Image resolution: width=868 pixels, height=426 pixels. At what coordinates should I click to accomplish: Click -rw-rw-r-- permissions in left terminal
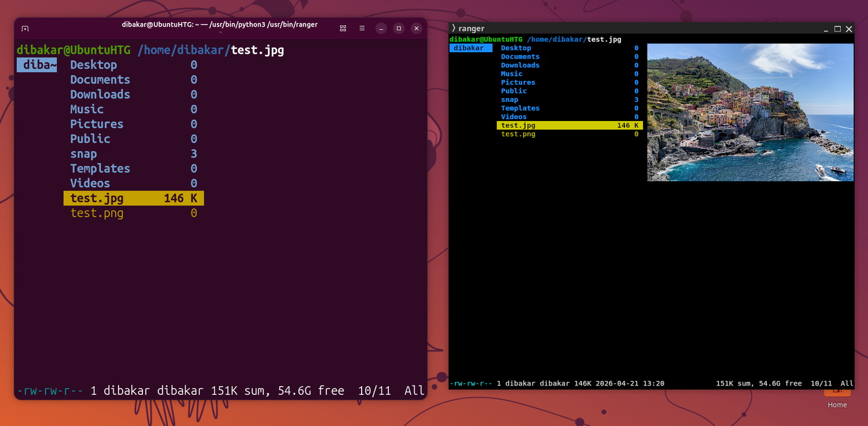(x=50, y=391)
